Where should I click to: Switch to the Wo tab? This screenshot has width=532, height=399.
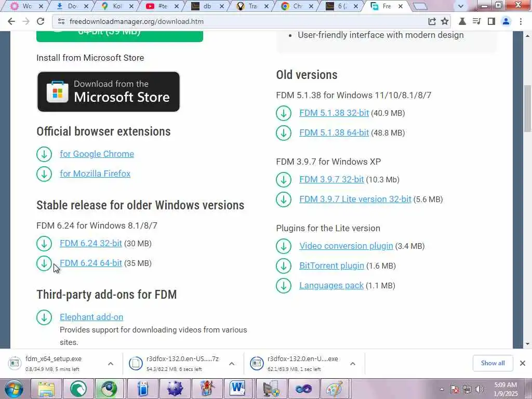coord(26,6)
